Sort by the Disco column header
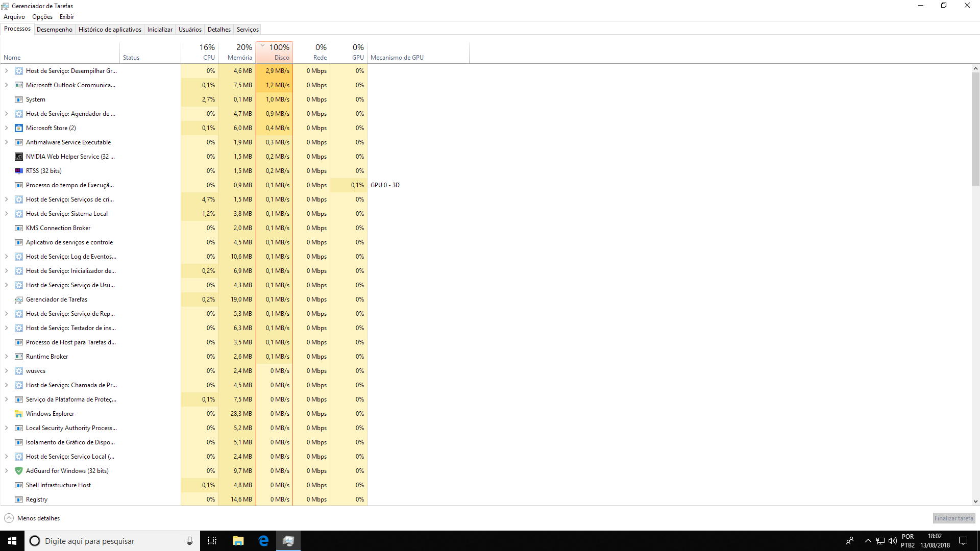The width and height of the screenshot is (980, 551). click(x=274, y=53)
